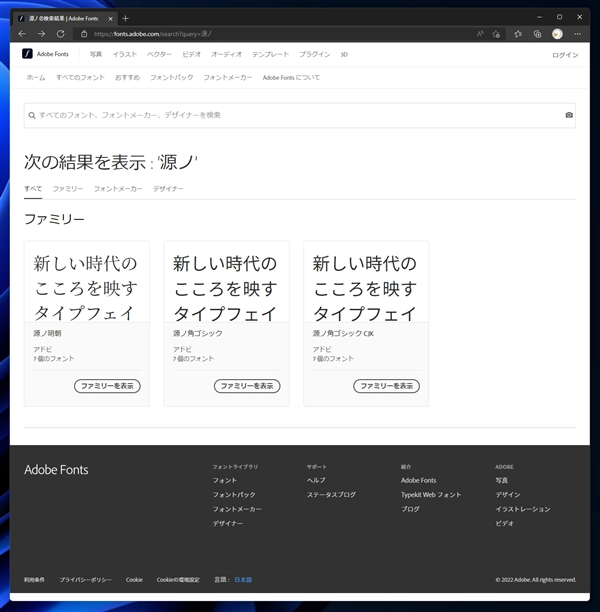Click the Adobe Fonts footer title
Viewport: 600px width, 612px height.
point(56,470)
